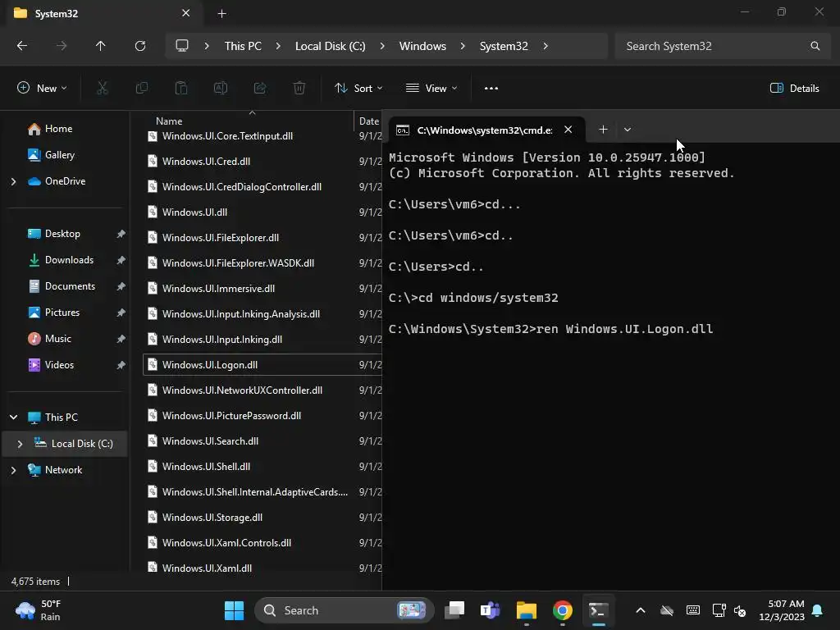Viewport: 840px width, 630px height.
Task: Open Pictures quick access folder
Action: 62,313
